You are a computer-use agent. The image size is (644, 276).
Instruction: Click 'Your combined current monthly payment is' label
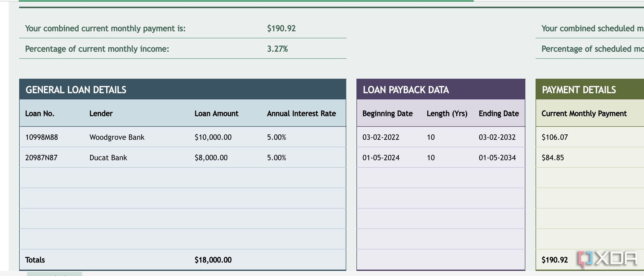[105, 28]
